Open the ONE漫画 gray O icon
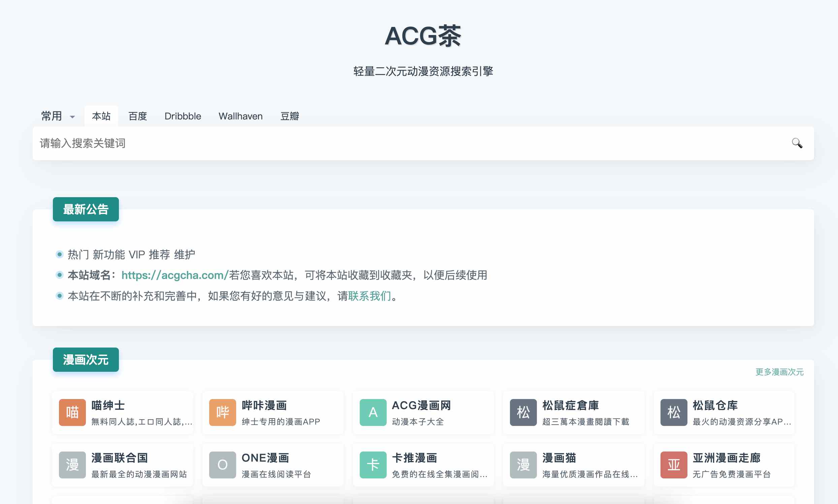The height and width of the screenshot is (504, 838). click(222, 464)
